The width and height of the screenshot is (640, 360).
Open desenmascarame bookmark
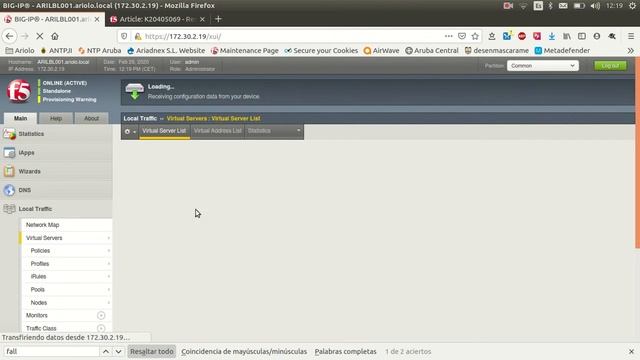click(x=496, y=51)
